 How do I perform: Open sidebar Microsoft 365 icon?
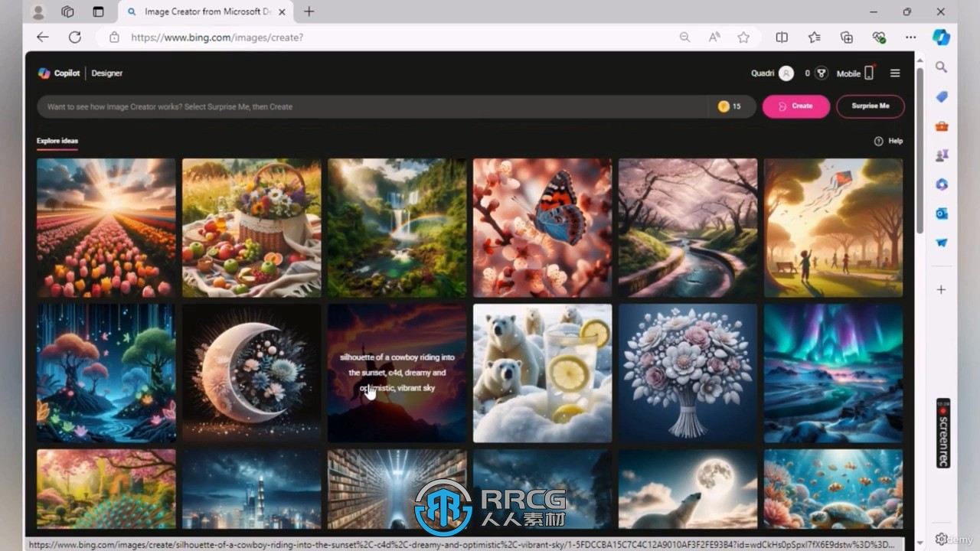(x=941, y=184)
